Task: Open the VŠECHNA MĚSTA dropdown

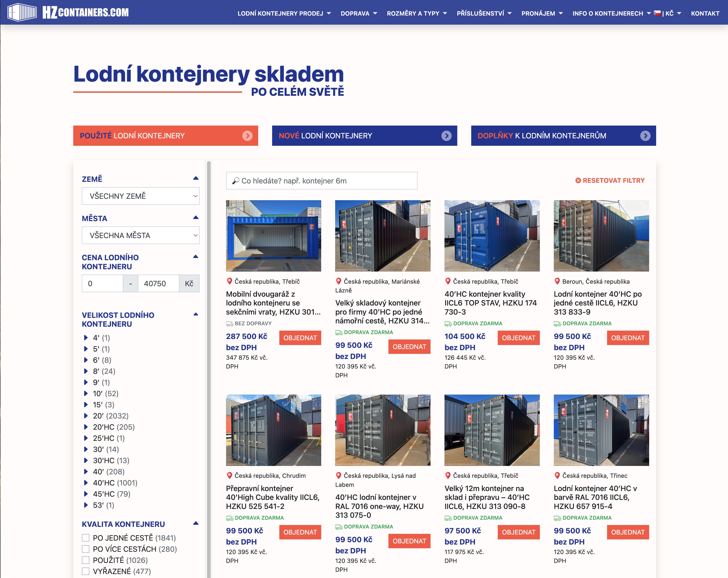Action: [x=140, y=235]
